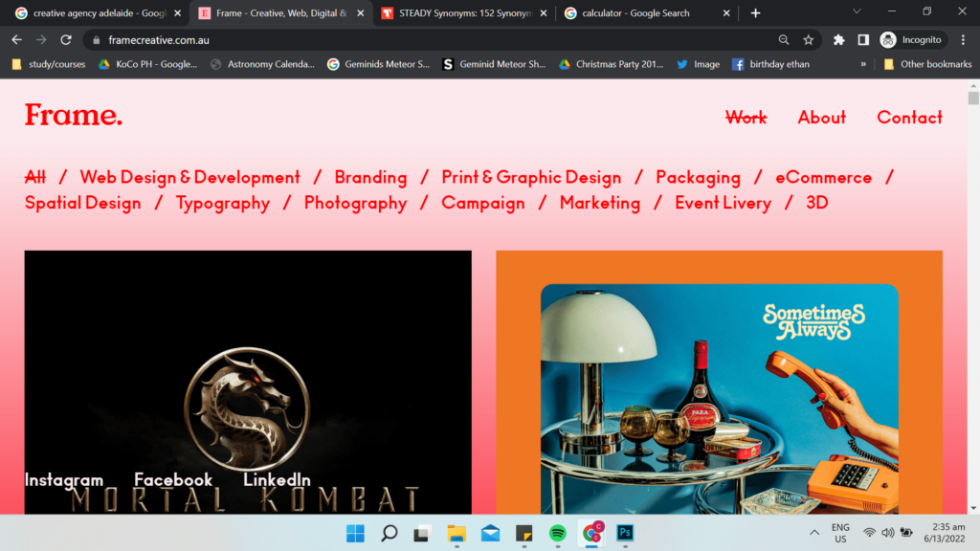Filter by Web Design & Development
Screen dimensions: 980x551
click(190, 177)
